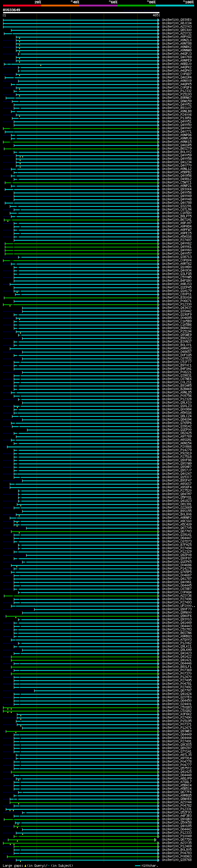Select the UniRef100_P12331 label
This screenshot has height=868, width=197.
[176, 809]
